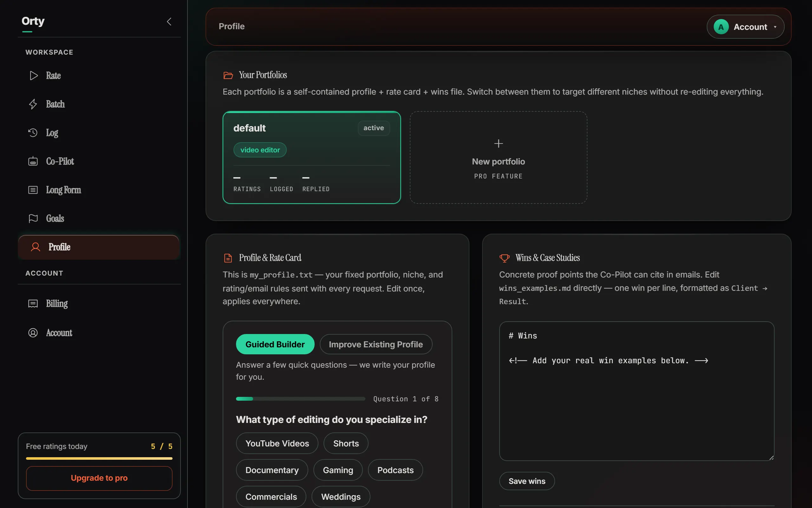Viewport: 812px width, 508px height.
Task: Click the '5 / 5' ratings counter
Action: click(161, 446)
